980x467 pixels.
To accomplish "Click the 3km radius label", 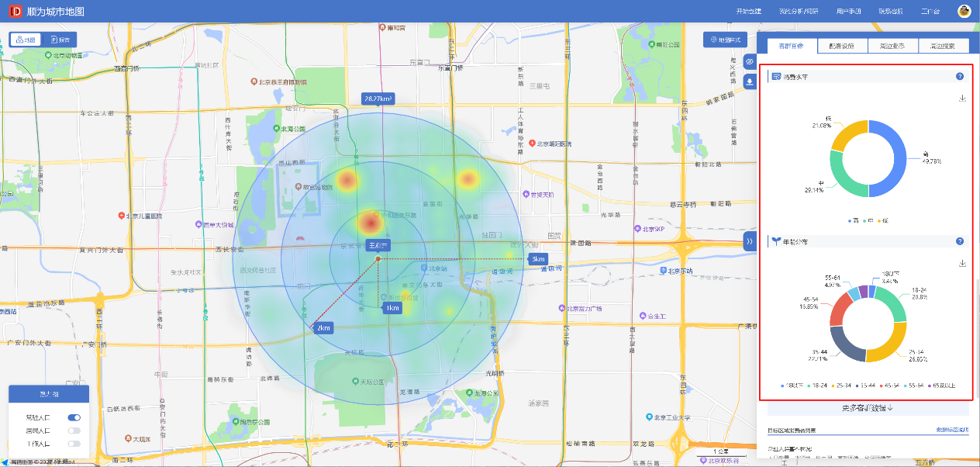I will pyautogui.click(x=537, y=258).
